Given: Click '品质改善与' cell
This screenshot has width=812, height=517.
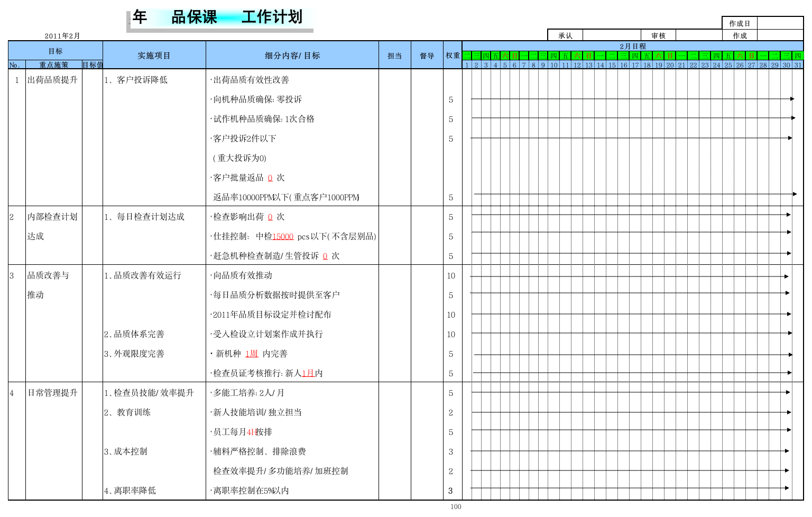Looking at the screenshot, I should (x=48, y=275).
